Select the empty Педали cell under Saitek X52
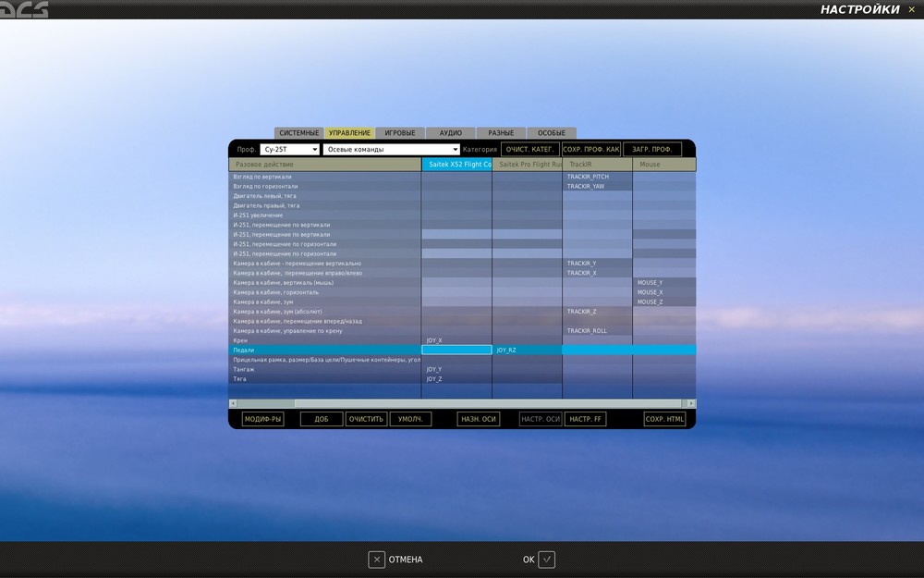924x578 pixels. (x=456, y=350)
